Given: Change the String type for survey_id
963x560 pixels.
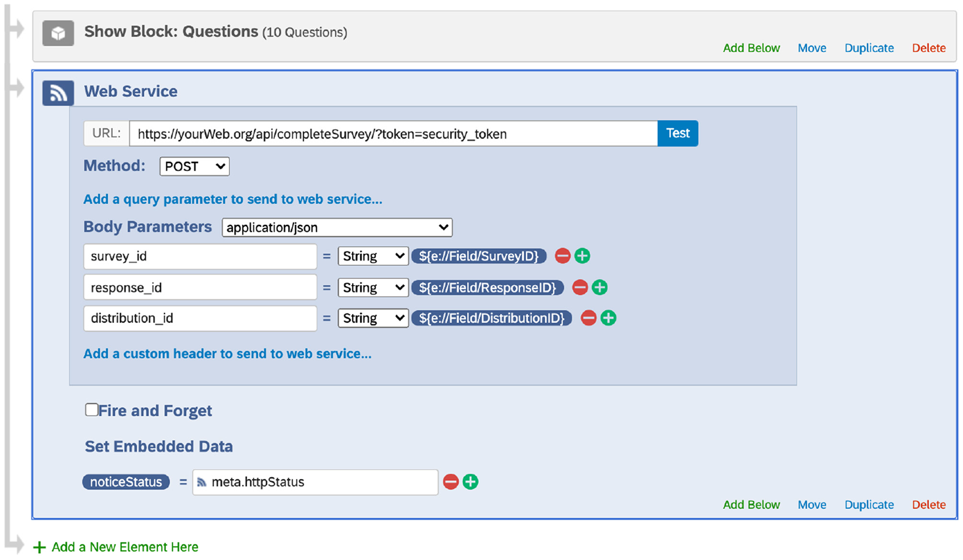Looking at the screenshot, I should (x=373, y=256).
